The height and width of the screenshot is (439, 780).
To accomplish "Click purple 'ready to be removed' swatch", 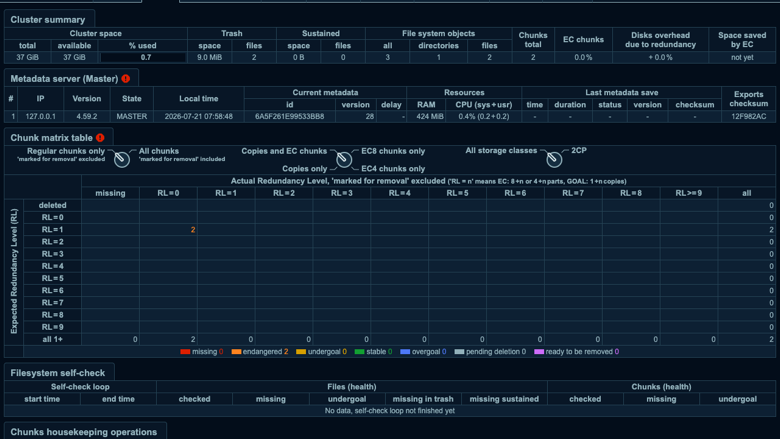I will click(539, 351).
